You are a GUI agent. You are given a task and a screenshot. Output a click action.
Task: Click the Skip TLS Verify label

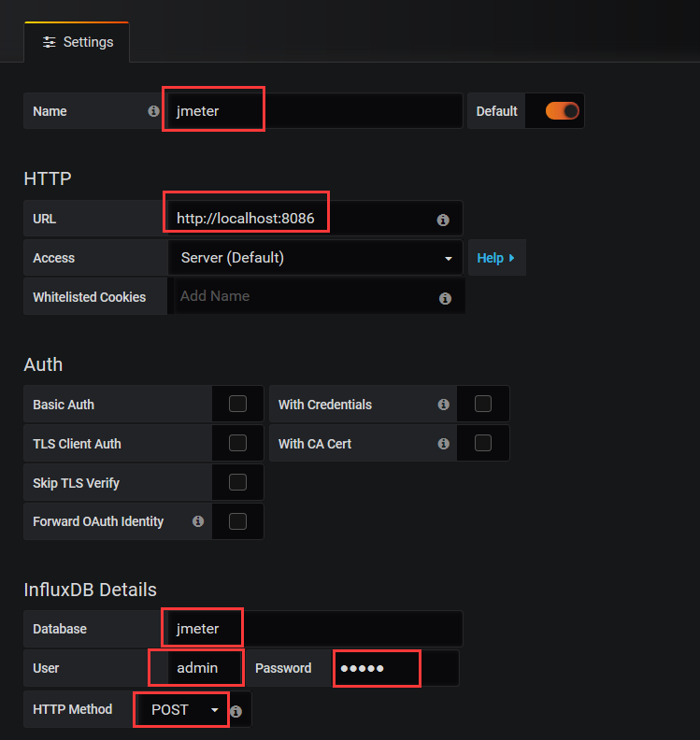[x=76, y=483]
